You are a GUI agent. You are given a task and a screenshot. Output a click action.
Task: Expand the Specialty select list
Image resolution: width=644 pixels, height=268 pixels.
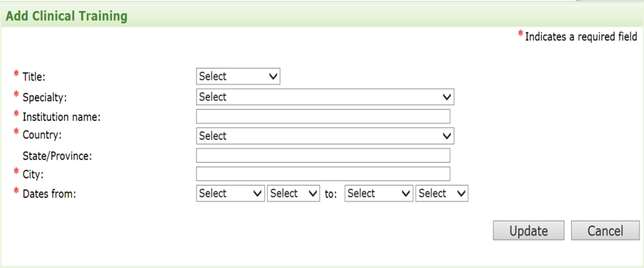tap(325, 97)
